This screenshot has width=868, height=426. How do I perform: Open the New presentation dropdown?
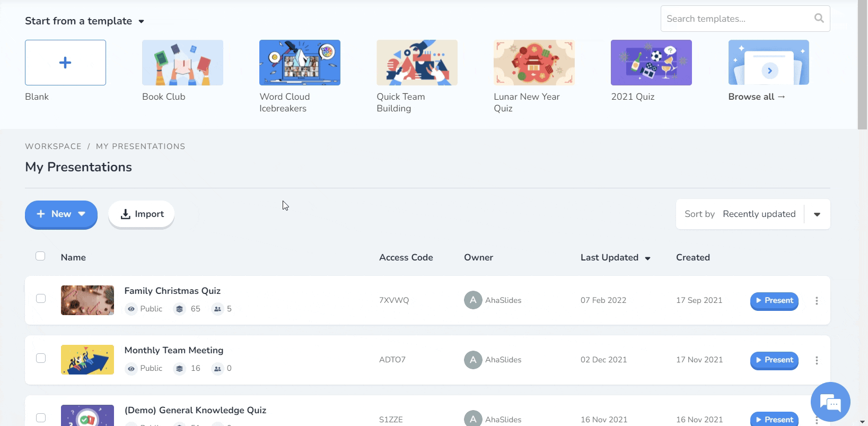click(x=61, y=214)
